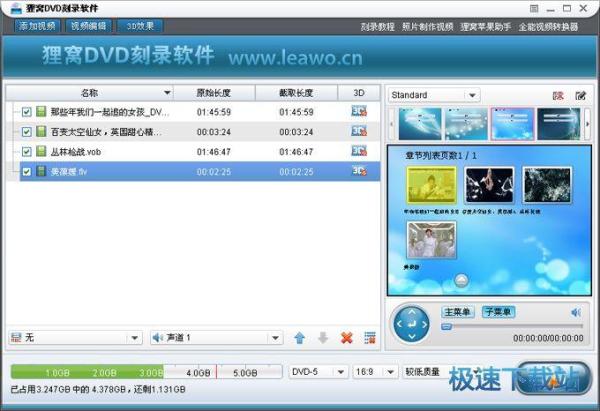
Task: Open the 声道 1 audio track dropdown
Action: (x=217, y=338)
